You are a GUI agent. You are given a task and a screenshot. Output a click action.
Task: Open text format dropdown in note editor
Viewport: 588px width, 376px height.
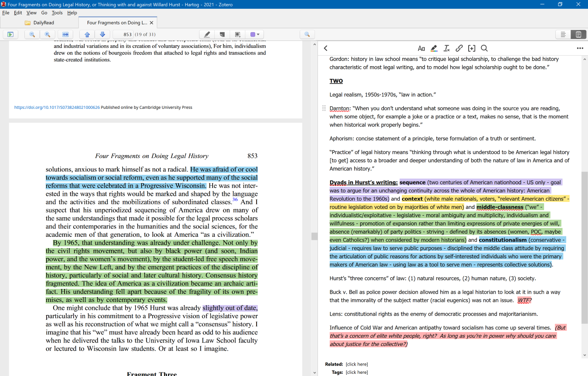point(421,48)
